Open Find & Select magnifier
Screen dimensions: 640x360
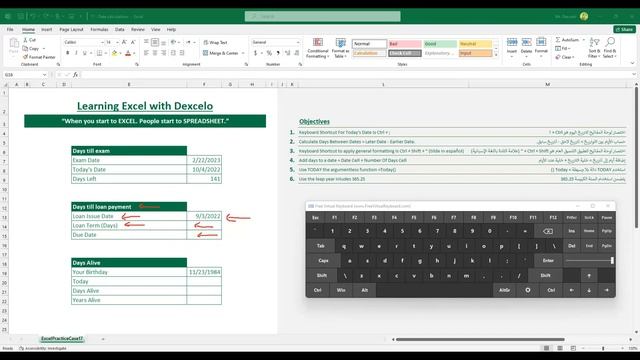(x=610, y=47)
